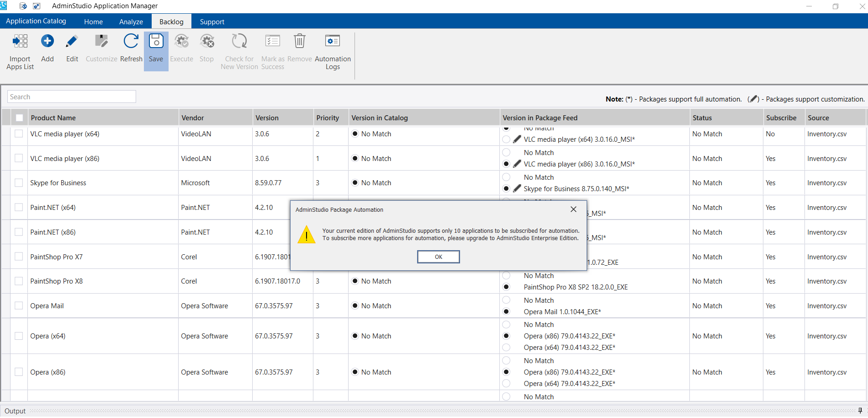This screenshot has height=418, width=868.
Task: Select the Backlog tab
Action: (171, 21)
